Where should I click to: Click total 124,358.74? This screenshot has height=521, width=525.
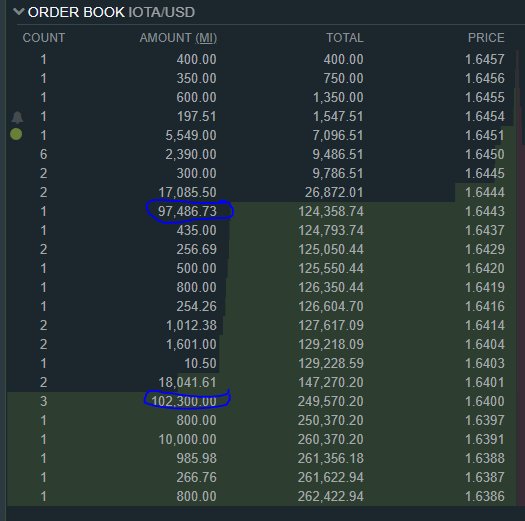point(331,211)
